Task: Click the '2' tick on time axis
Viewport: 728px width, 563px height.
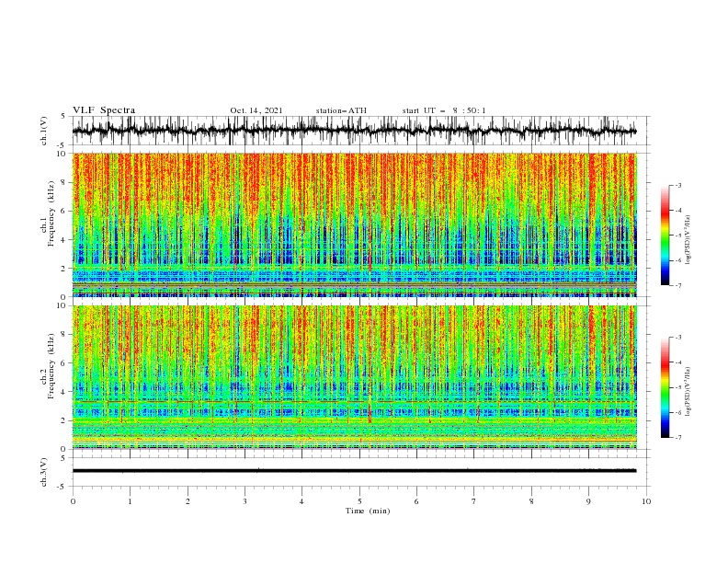Action: point(188,501)
